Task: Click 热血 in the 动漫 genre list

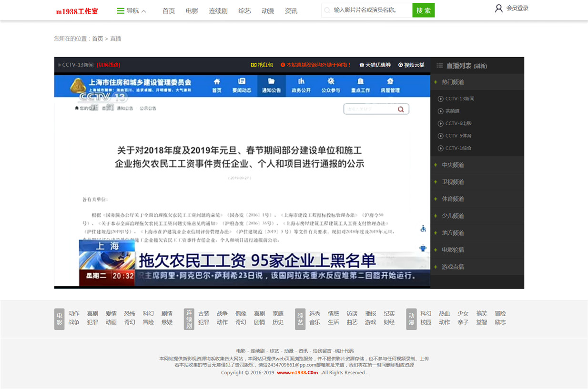Action: tap(444, 313)
